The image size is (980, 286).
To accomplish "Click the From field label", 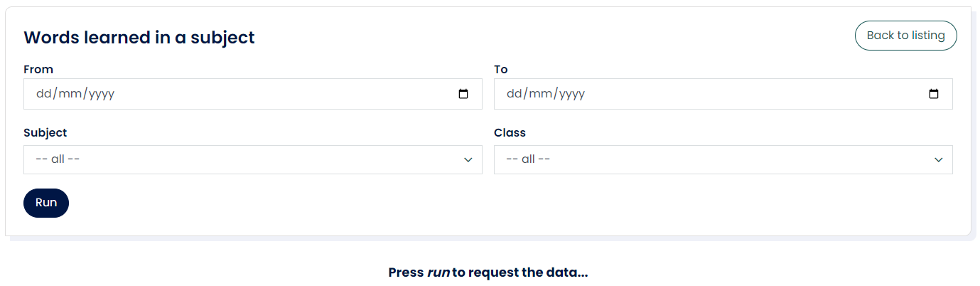I will tap(38, 70).
